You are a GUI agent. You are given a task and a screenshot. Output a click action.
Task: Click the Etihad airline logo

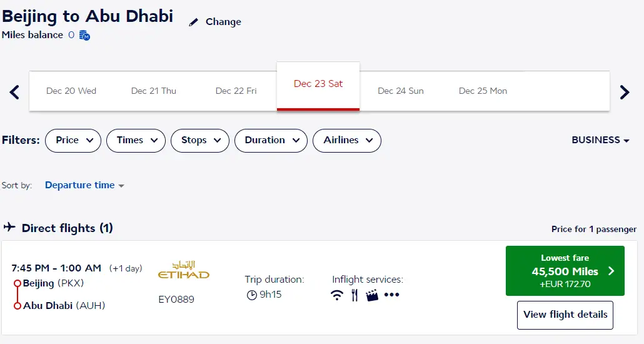pyautogui.click(x=183, y=270)
